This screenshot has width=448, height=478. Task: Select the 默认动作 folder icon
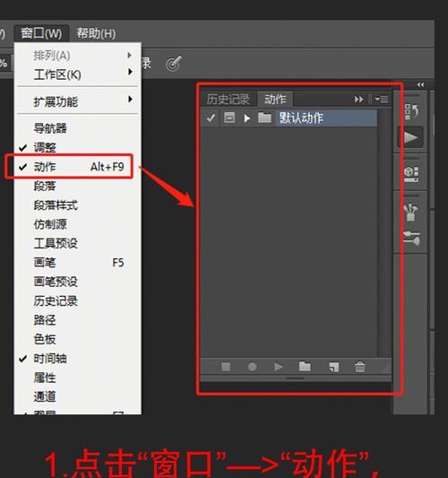pos(264,117)
